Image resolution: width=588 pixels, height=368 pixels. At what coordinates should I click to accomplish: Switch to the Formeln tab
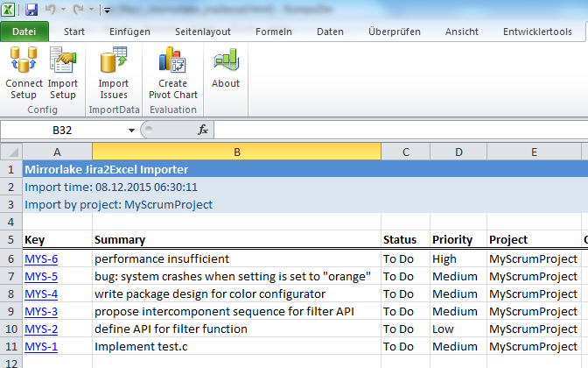point(274,32)
